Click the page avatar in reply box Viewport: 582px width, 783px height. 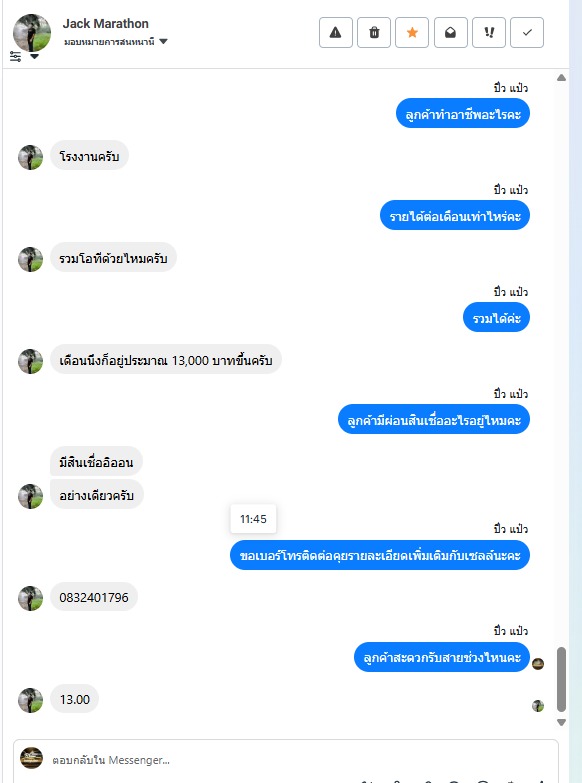click(31, 758)
